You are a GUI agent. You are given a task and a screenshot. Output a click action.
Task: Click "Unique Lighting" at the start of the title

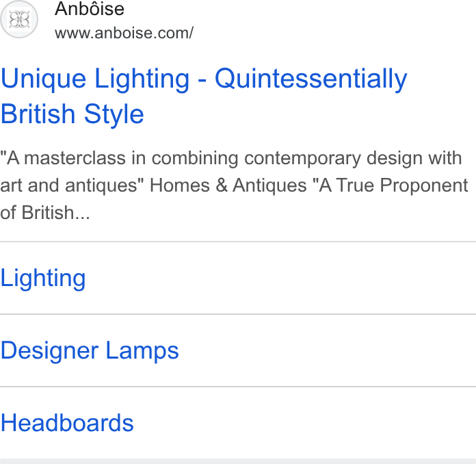coord(95,79)
